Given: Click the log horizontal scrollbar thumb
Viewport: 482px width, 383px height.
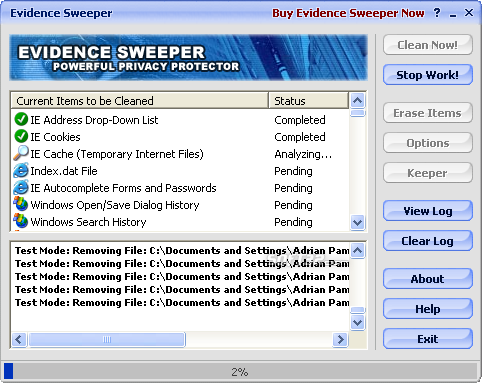Looking at the screenshot, I should [107, 340].
